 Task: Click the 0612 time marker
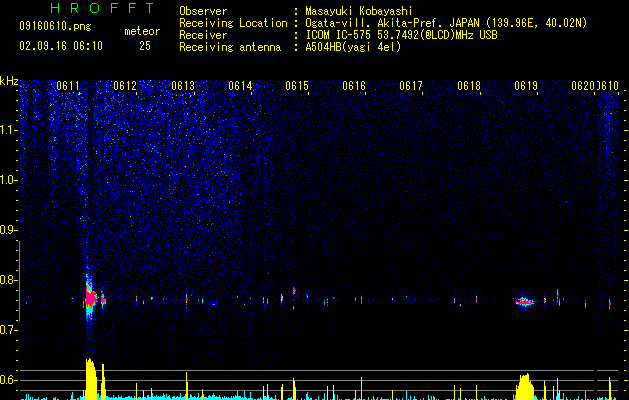(x=125, y=86)
